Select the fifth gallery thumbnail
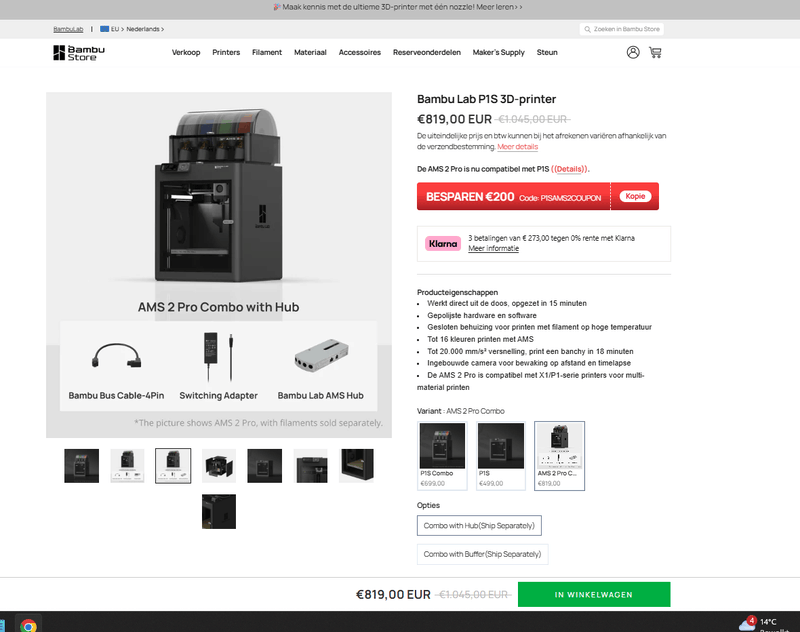Screen dimensions: 800x632 coord(264,466)
